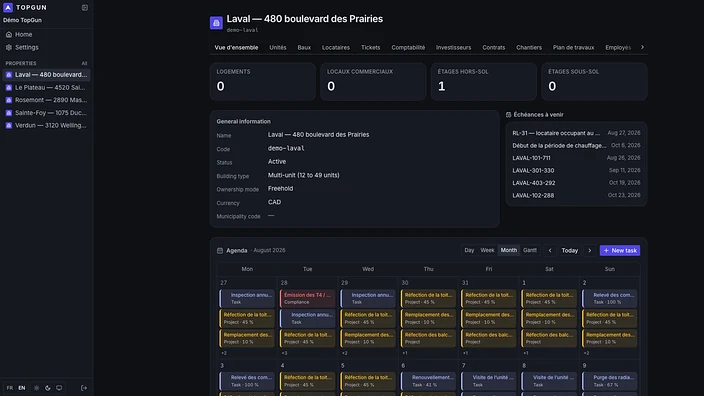The image size is (704, 396).
Task: Click the Sainte-Foy property icon
Action: point(9,113)
